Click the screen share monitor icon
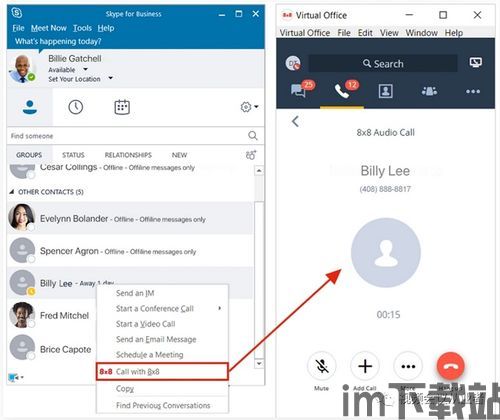The height and width of the screenshot is (420, 500). [x=475, y=62]
